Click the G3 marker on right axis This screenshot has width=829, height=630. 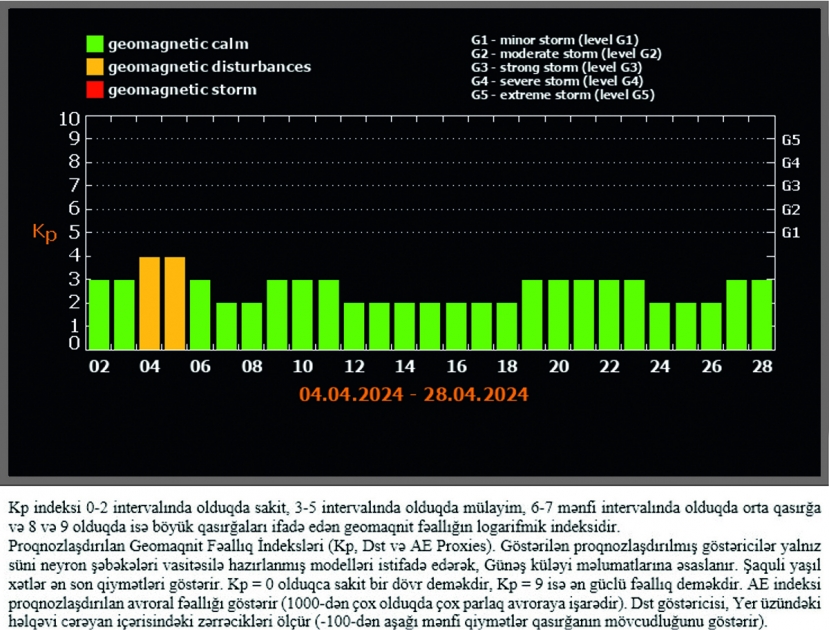click(x=790, y=186)
